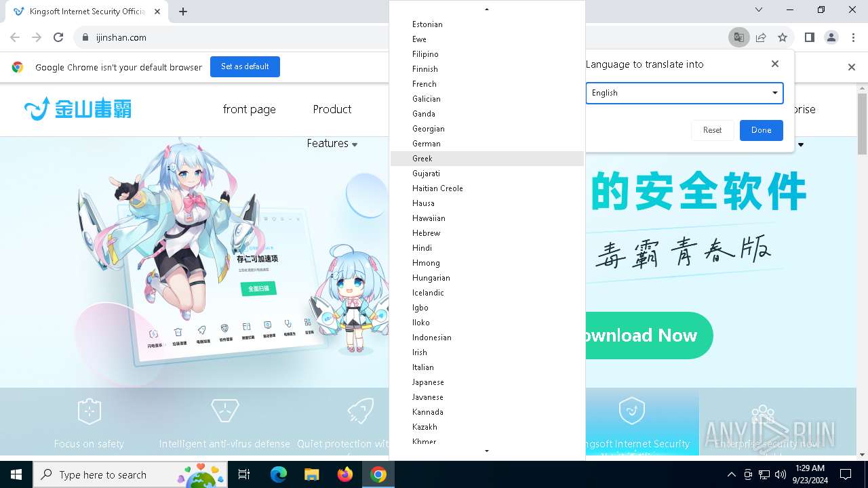Select Italian from language list

coord(487,367)
